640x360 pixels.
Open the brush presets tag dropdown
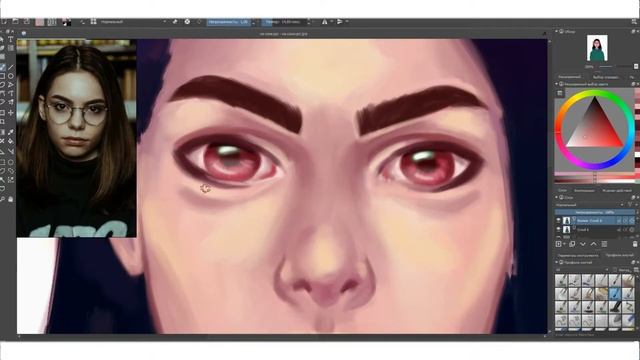click(x=582, y=270)
